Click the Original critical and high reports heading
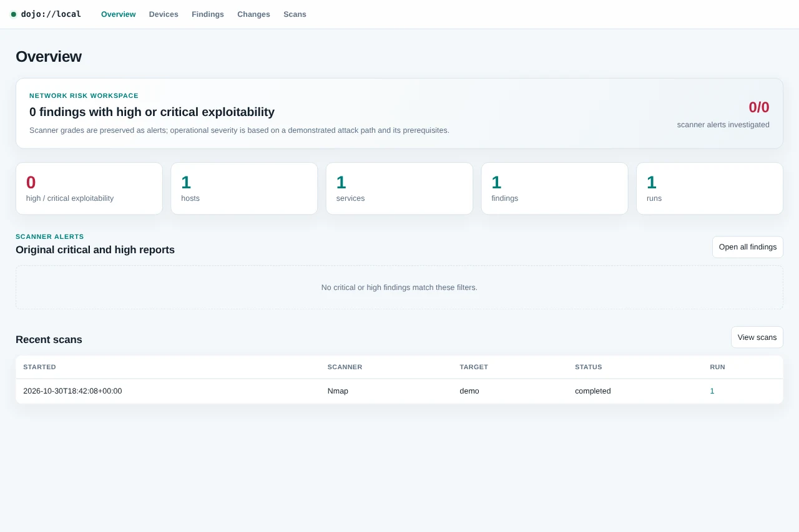 point(95,250)
